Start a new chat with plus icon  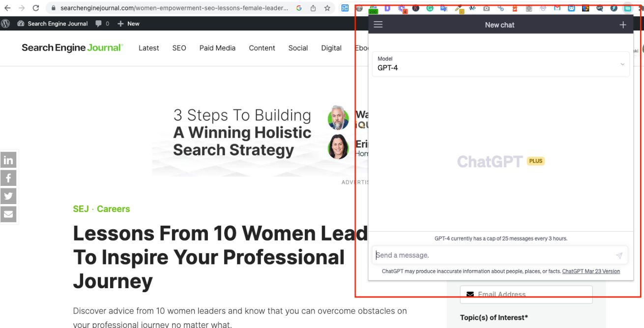point(623,25)
